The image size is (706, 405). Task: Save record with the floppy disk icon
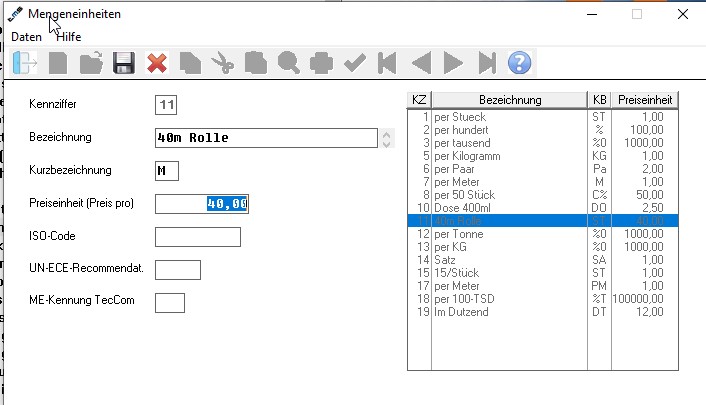coord(124,63)
